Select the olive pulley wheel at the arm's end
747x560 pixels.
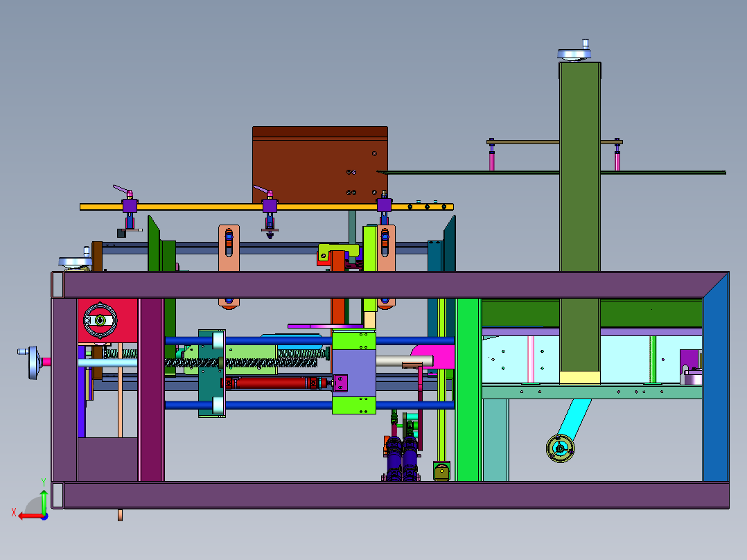[560, 448]
